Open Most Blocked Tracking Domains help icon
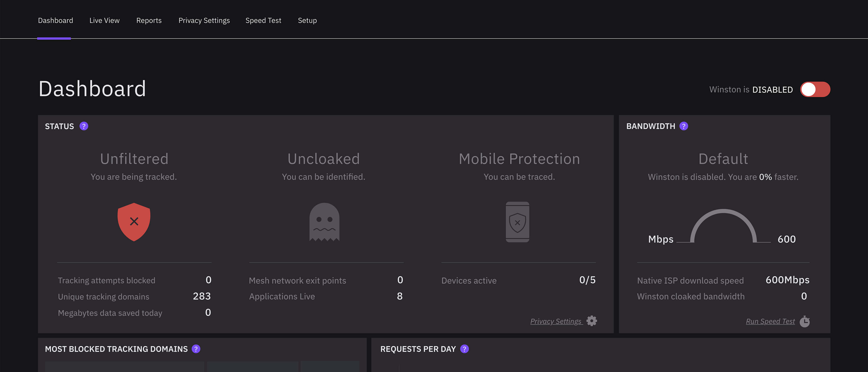The height and width of the screenshot is (372, 868). click(x=196, y=349)
